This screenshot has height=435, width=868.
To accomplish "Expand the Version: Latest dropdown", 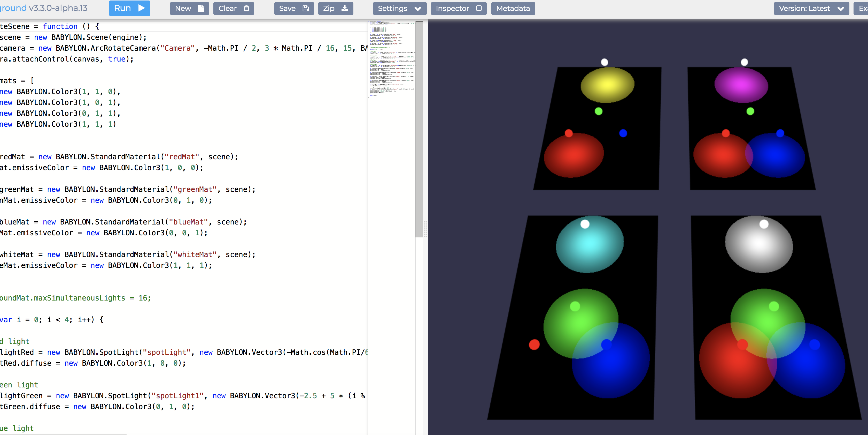I will (x=811, y=9).
